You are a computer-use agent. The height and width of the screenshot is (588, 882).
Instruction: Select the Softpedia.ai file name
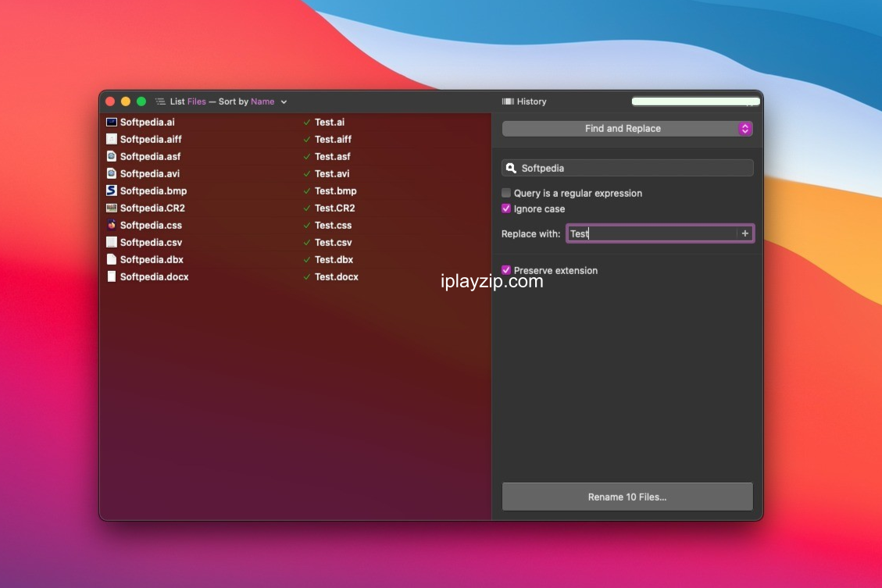[x=148, y=122]
